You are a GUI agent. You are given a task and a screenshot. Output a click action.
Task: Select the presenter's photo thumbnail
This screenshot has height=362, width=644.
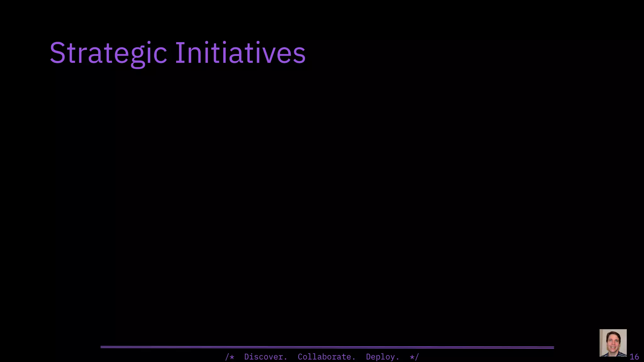613,343
